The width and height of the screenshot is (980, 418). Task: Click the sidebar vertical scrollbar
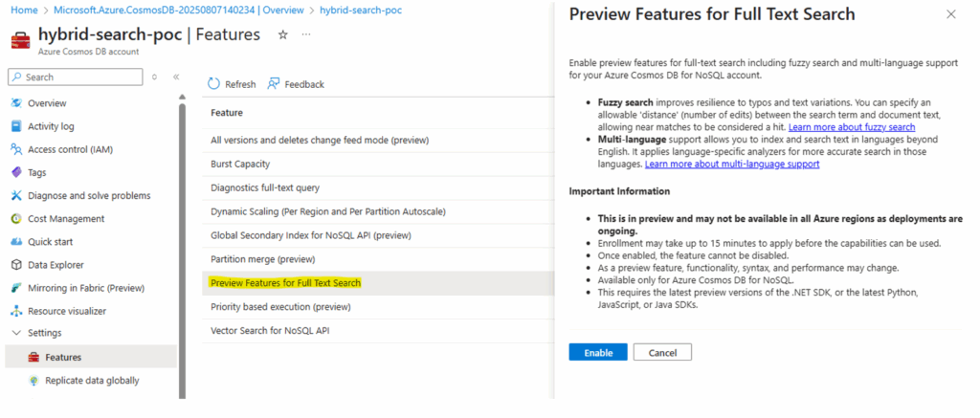(182, 250)
